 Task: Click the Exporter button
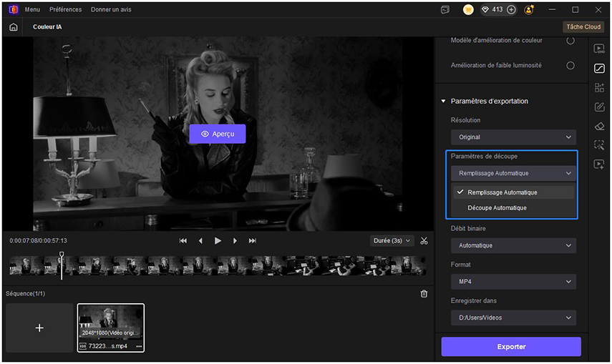click(511, 346)
